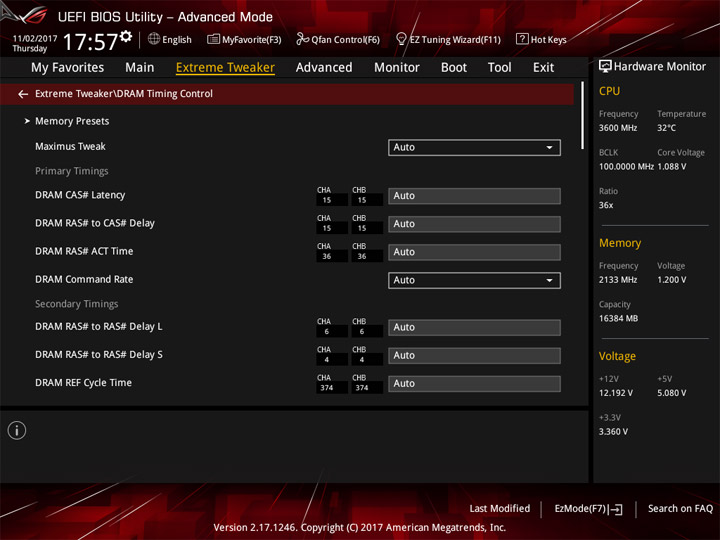The height and width of the screenshot is (540, 720).
Task: Click the back arrow in breadcrumb bar
Action: click(x=23, y=94)
